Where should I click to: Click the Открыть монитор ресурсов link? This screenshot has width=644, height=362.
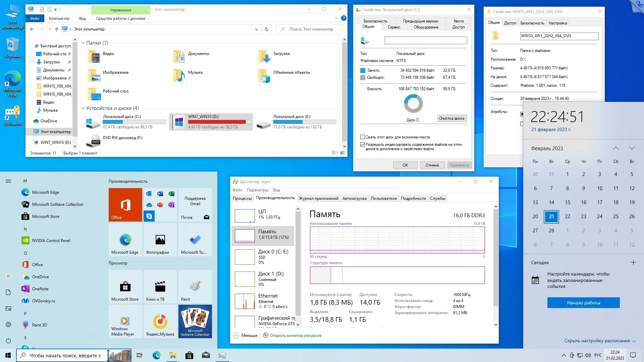[x=295, y=336]
